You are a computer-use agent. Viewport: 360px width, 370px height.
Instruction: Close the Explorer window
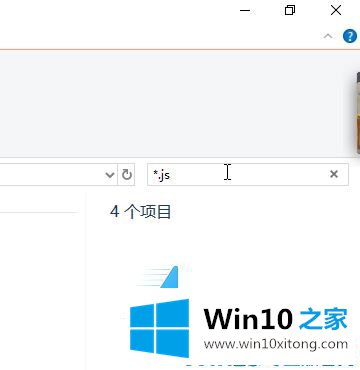(336, 10)
